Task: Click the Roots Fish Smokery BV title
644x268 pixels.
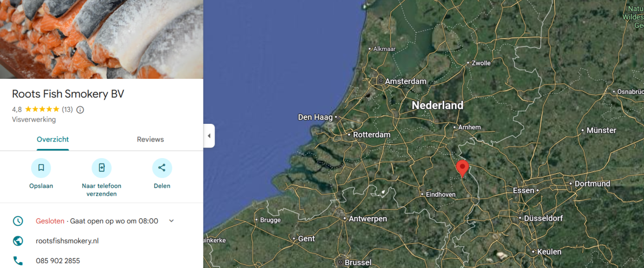Action: pyautogui.click(x=68, y=94)
